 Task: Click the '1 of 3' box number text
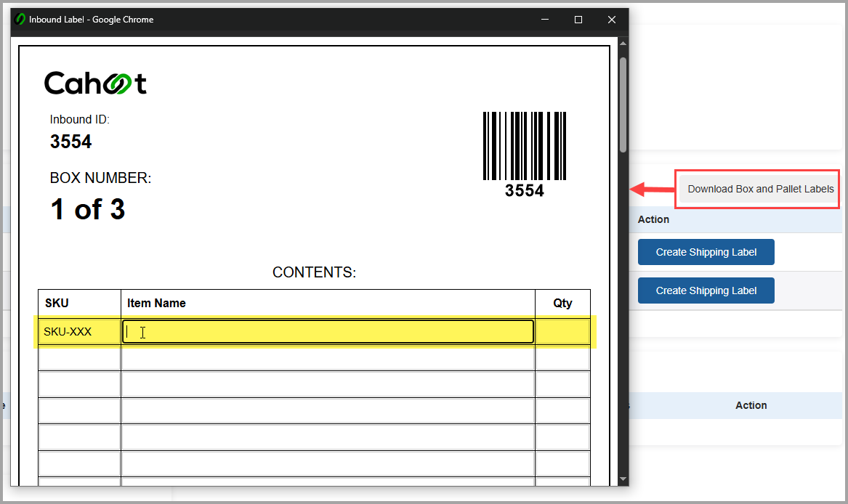[x=88, y=209]
